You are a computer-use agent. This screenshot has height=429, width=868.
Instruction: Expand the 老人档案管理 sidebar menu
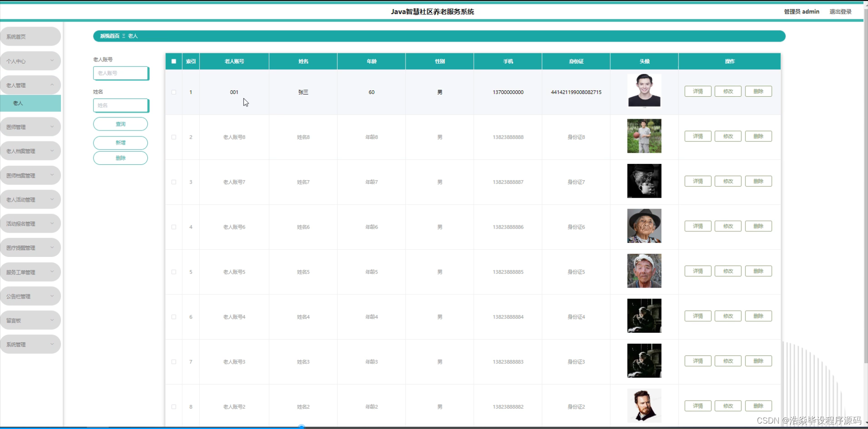(30, 151)
